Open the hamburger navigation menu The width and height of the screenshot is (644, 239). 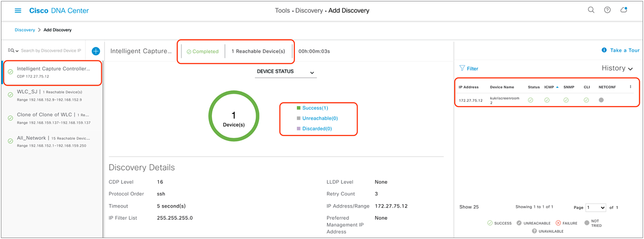[18, 11]
